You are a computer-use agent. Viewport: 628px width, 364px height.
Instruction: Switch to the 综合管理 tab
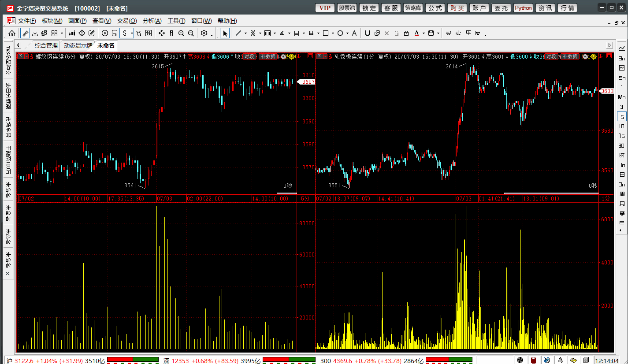point(46,45)
